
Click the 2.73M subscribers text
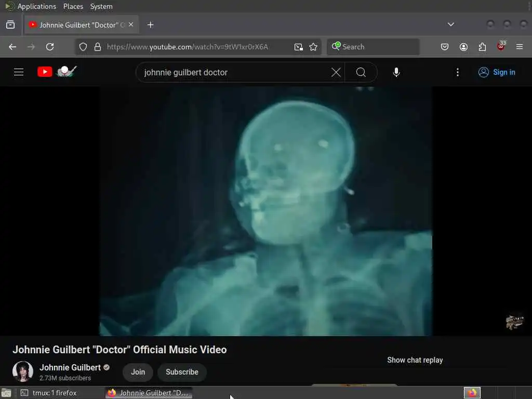tap(65, 378)
